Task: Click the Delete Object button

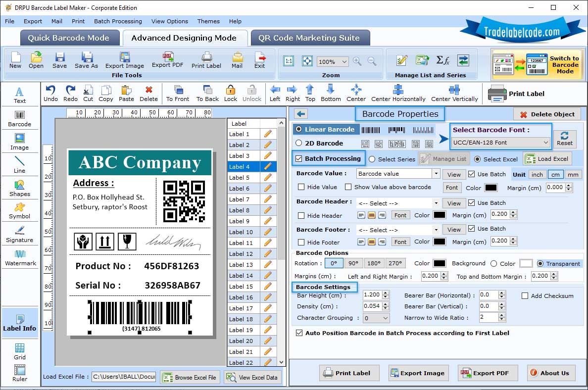Action: point(547,114)
